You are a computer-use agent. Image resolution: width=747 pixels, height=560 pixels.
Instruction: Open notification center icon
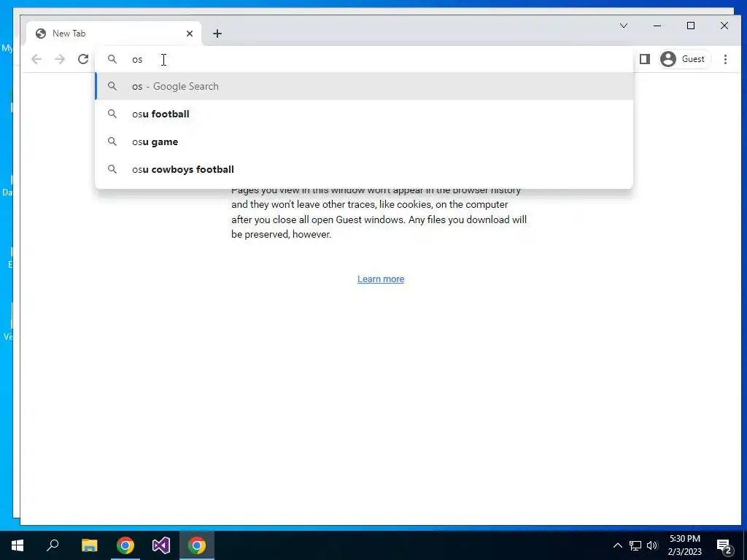click(724, 546)
